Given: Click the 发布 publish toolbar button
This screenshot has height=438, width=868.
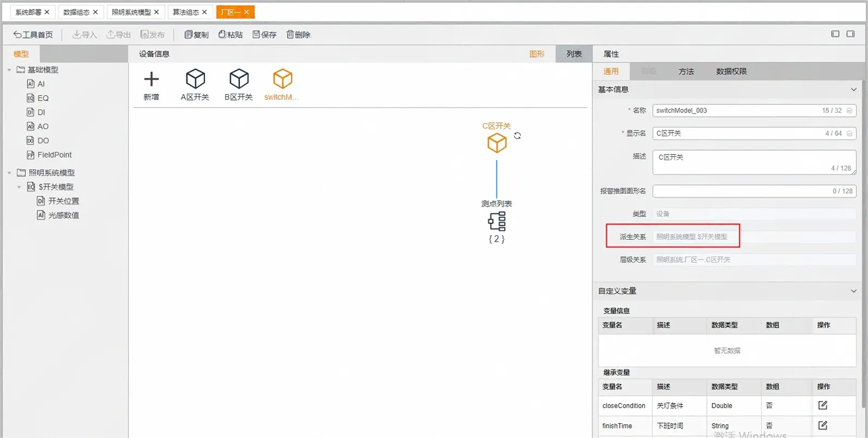Looking at the screenshot, I should pyautogui.click(x=152, y=34).
